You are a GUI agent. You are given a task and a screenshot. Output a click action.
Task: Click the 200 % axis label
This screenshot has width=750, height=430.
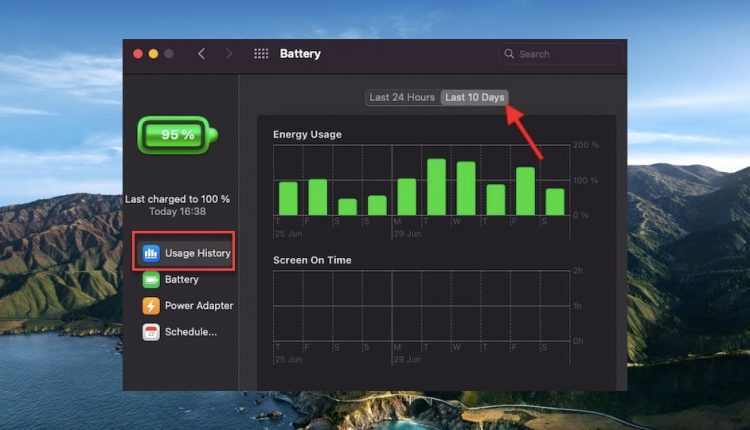coord(586,145)
